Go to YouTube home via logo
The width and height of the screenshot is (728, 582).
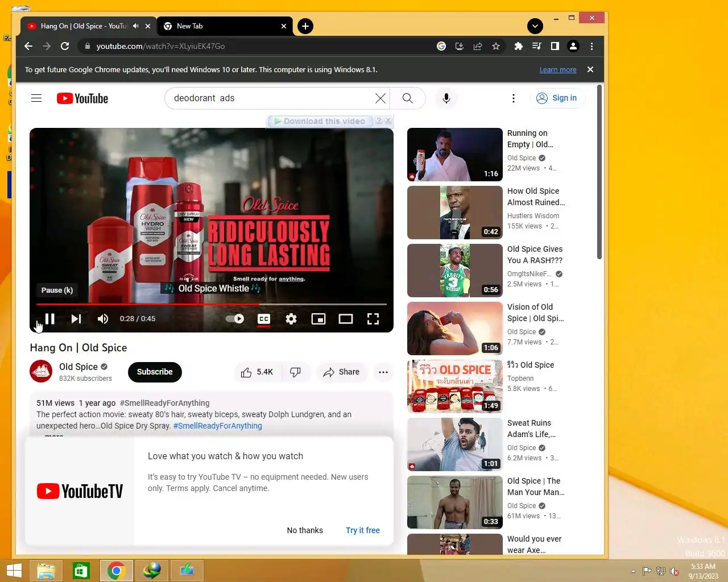click(82, 98)
